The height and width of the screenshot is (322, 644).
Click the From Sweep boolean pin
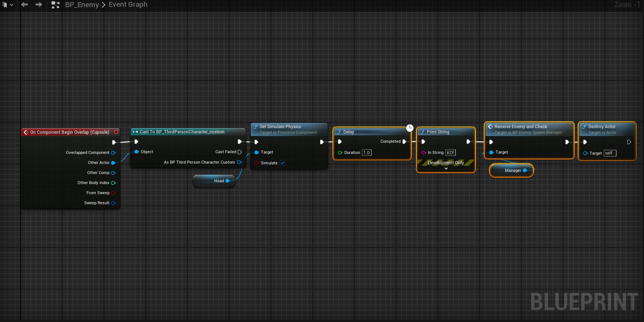point(113,193)
